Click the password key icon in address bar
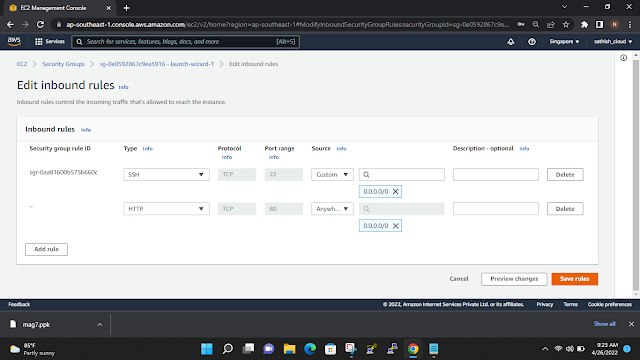 click(x=521, y=24)
